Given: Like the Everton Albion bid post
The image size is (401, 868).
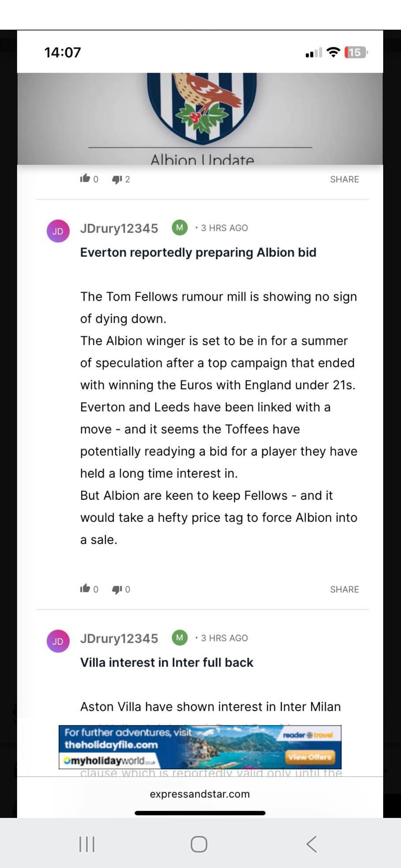Looking at the screenshot, I should coord(85,589).
